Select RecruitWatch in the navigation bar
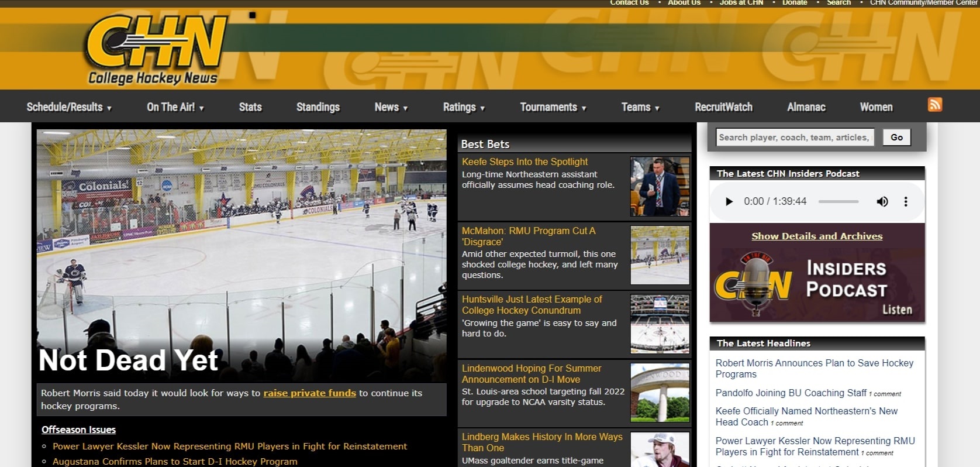The image size is (980, 467). 723,107
